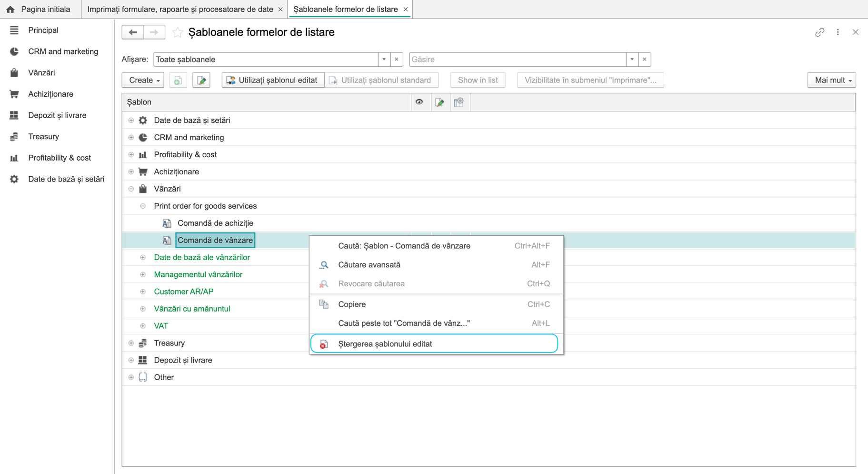Screen dimensions: 868x474
Task: Click the Achiziționare cart sidebar icon
Action: (x=14, y=94)
